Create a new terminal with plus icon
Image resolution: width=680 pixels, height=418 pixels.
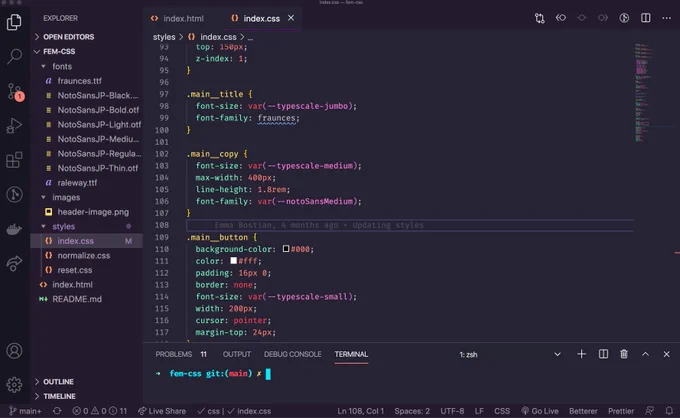coord(582,354)
